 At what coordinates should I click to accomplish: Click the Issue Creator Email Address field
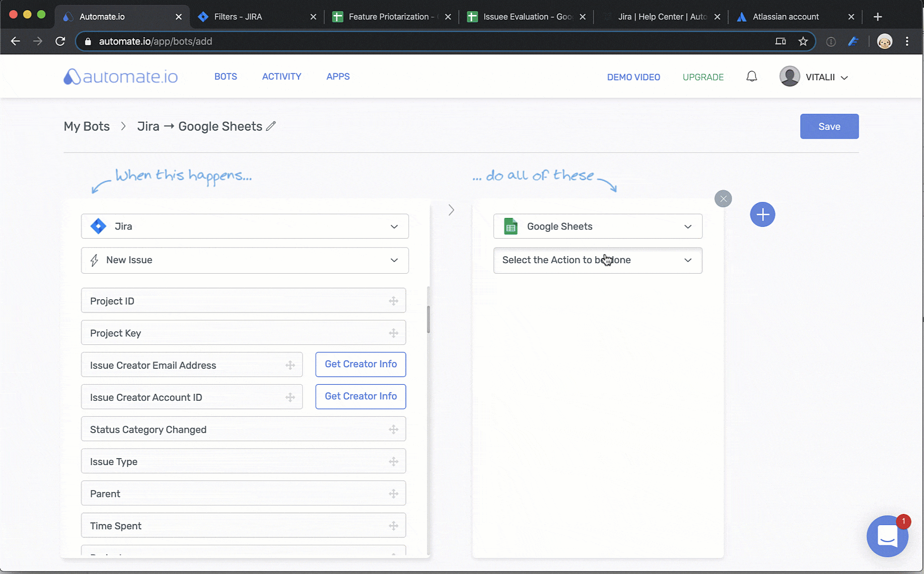click(192, 365)
